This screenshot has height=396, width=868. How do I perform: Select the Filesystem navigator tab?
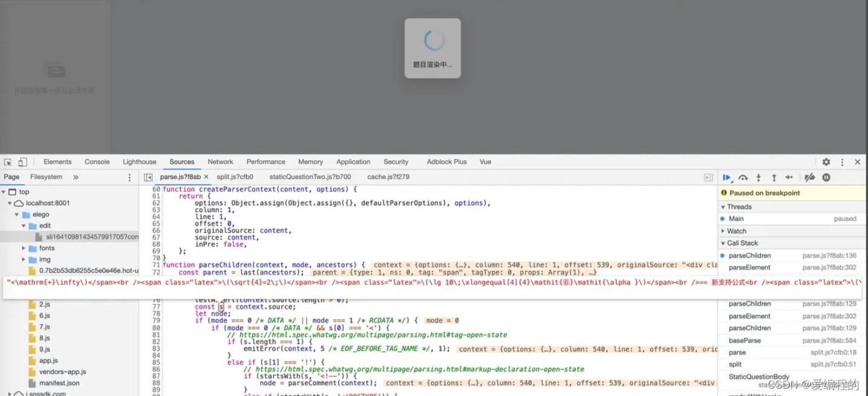(47, 177)
